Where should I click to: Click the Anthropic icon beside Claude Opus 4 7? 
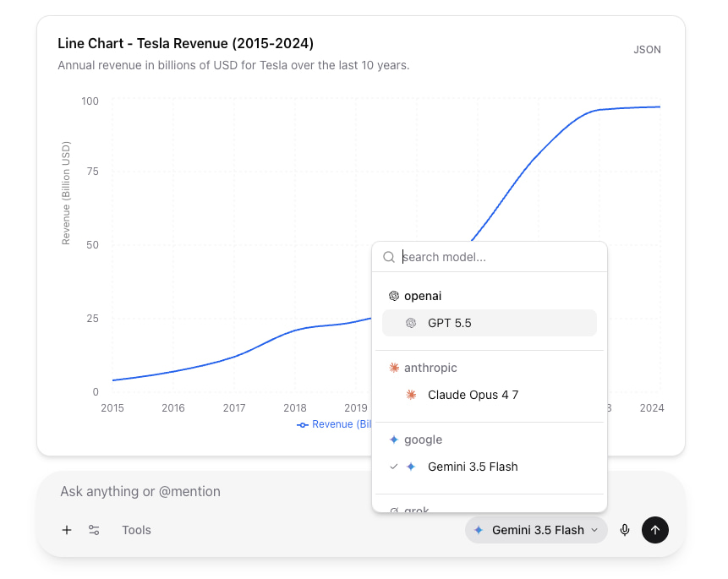tap(411, 395)
